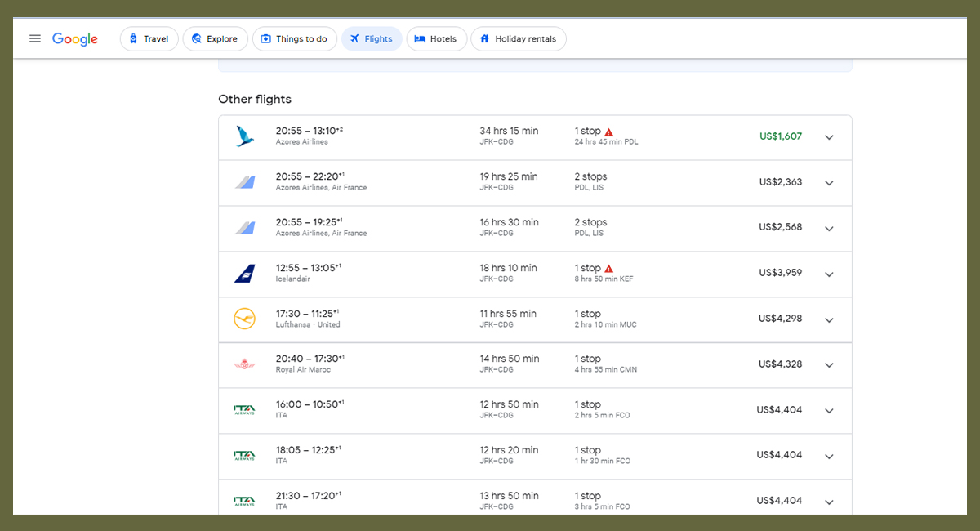
Task: Click the US$4,328 price
Action: click(781, 364)
